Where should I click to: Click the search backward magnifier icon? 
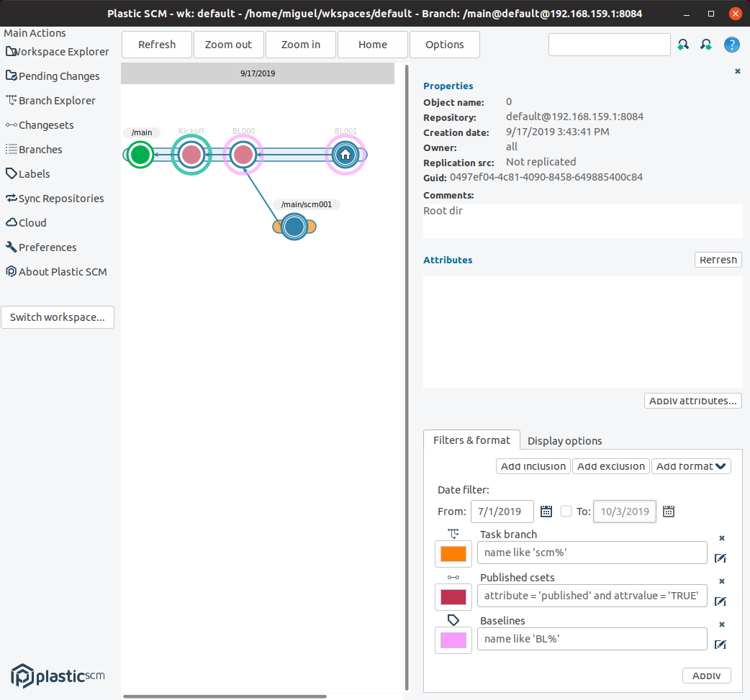[x=683, y=44]
